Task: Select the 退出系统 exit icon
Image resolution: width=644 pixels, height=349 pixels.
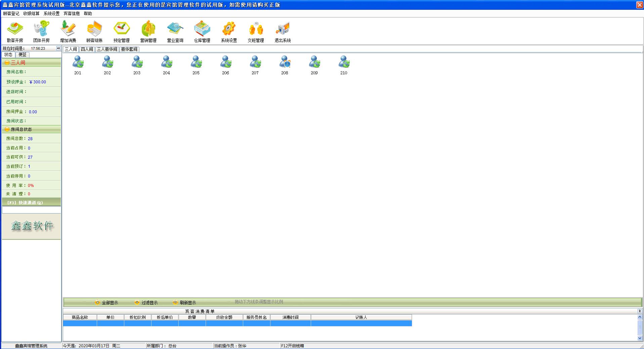Action: [283, 32]
